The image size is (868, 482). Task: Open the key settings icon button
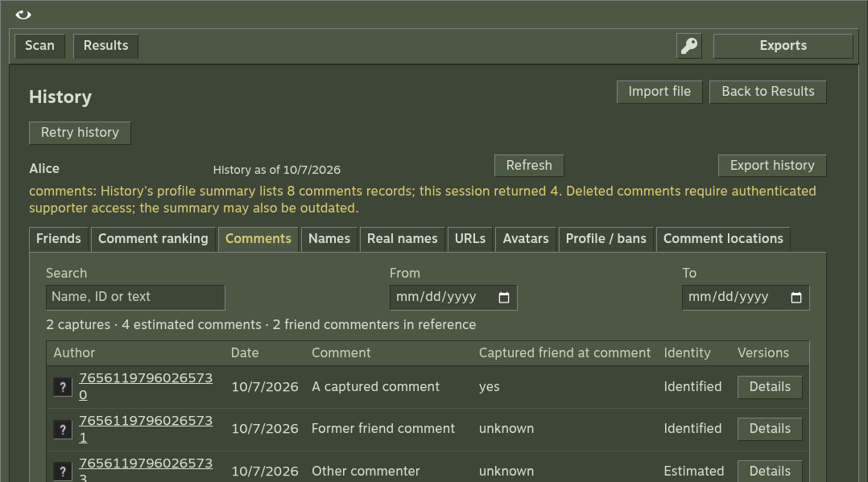point(689,46)
